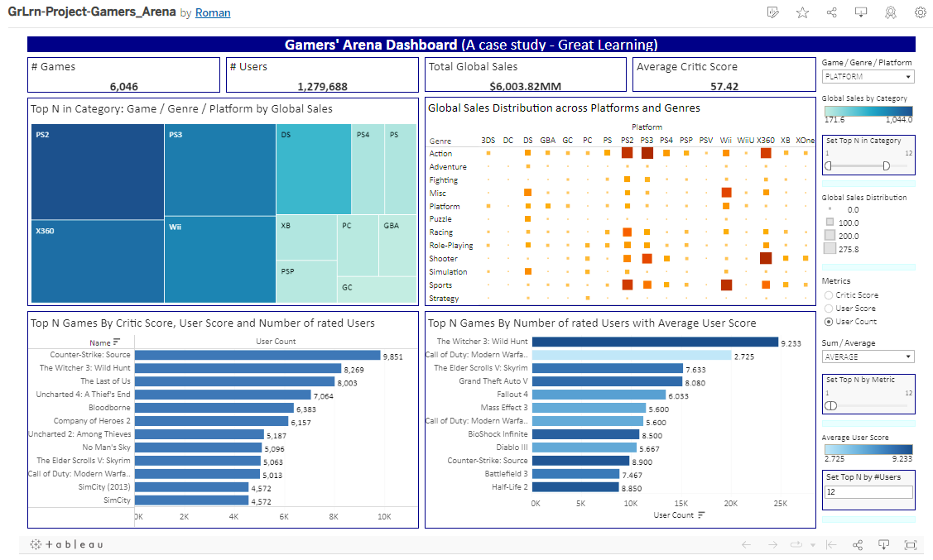Click the Set Top N by #Users field

coord(868,492)
